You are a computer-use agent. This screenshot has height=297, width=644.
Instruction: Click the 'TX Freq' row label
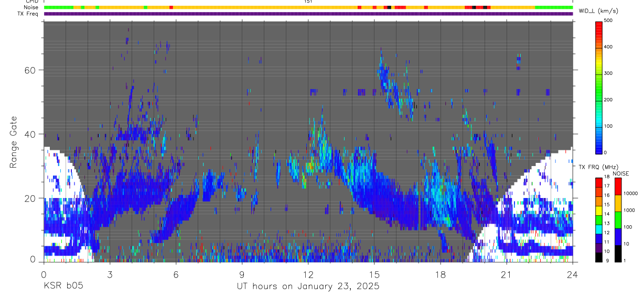pyautogui.click(x=28, y=14)
